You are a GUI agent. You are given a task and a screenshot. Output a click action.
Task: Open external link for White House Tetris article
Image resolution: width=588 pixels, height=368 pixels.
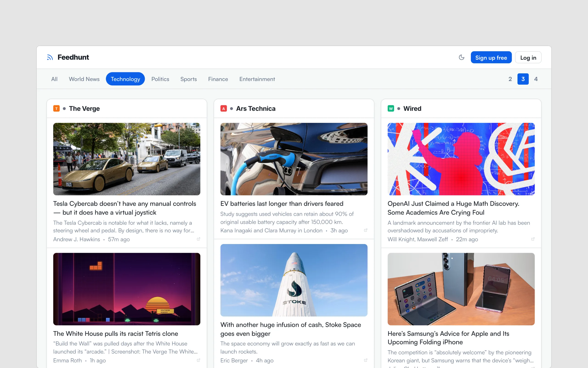[x=198, y=360]
